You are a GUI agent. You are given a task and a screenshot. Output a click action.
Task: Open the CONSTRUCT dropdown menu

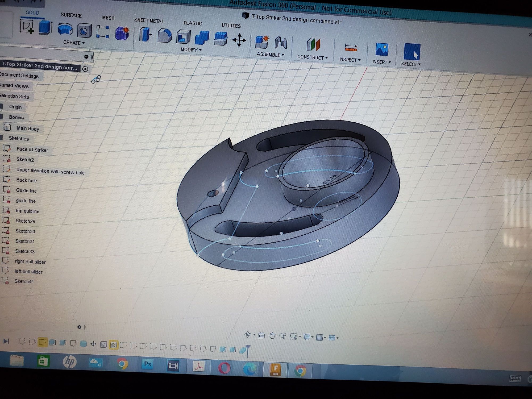pos(312,57)
